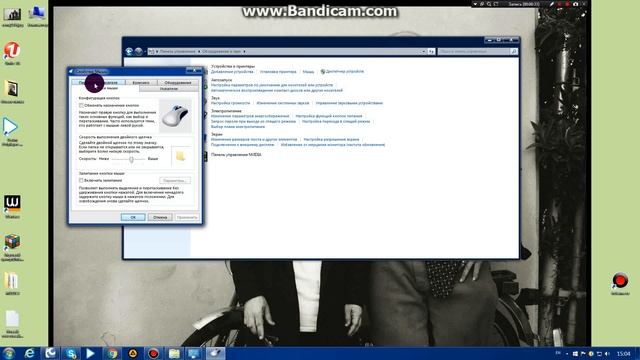Enable the ClickLock checkbox
The width and height of the screenshot is (640, 360).
pyautogui.click(x=81, y=180)
